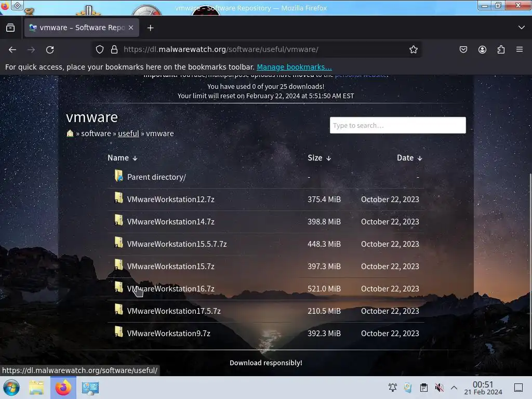The width and height of the screenshot is (532, 399).
Task: Open the clock showing 00:51
Action: click(483, 388)
